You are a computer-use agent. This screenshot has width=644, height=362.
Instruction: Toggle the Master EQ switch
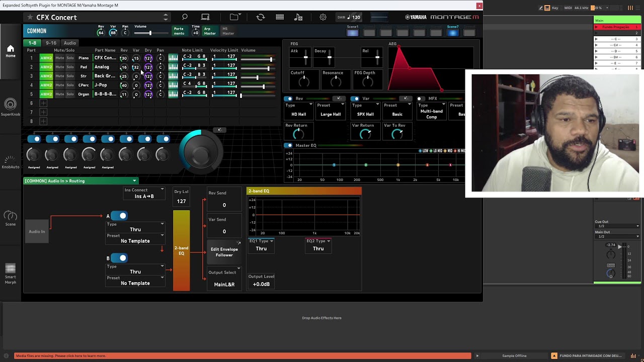click(289, 145)
